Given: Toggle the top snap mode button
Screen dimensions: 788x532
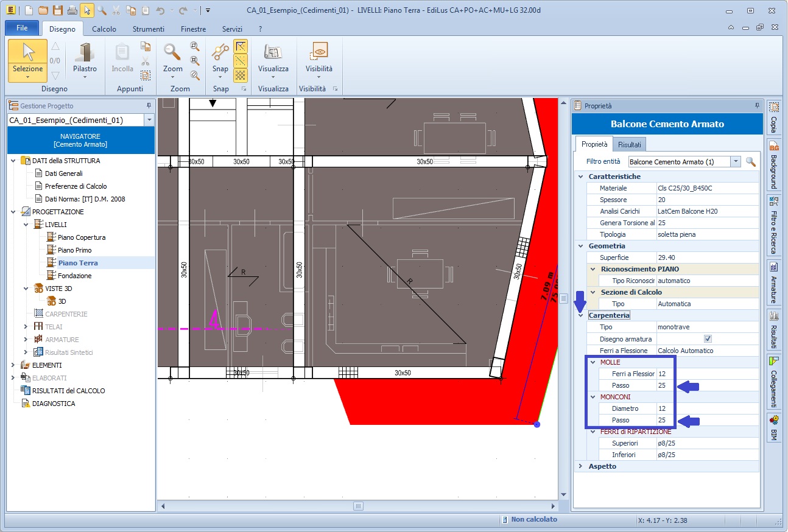Looking at the screenshot, I should click(241, 46).
